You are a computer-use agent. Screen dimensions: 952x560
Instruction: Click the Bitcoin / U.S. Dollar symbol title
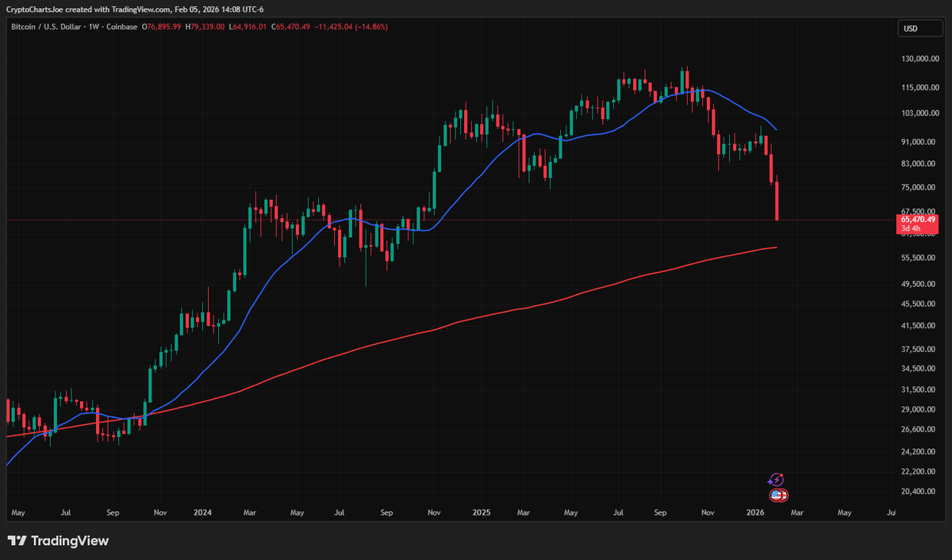(x=47, y=27)
